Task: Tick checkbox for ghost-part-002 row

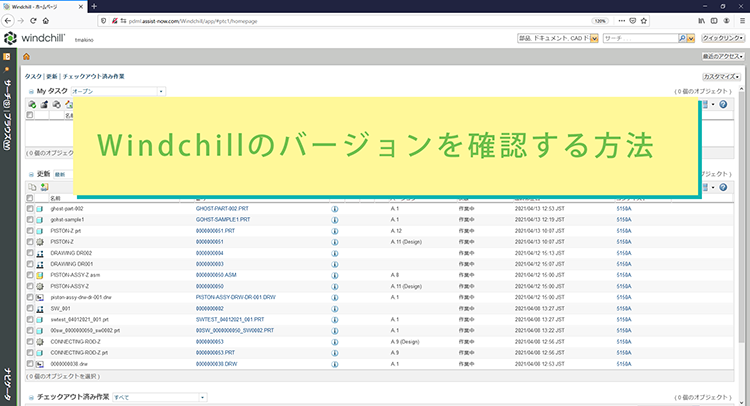Action: [30, 208]
